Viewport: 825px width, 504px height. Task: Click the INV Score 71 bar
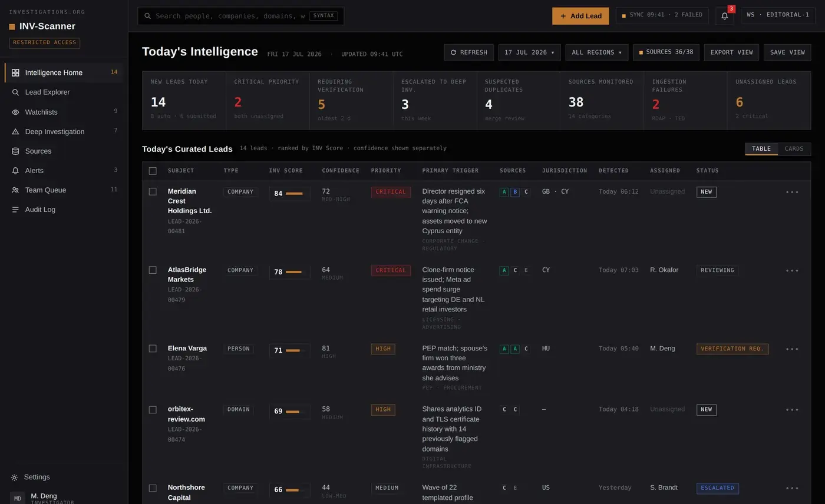pyautogui.click(x=293, y=351)
